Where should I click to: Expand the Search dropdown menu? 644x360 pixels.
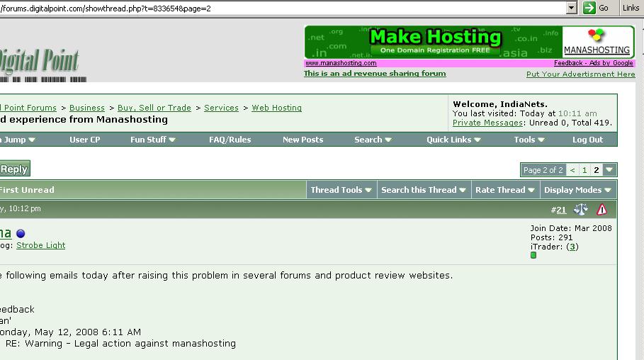pos(373,140)
